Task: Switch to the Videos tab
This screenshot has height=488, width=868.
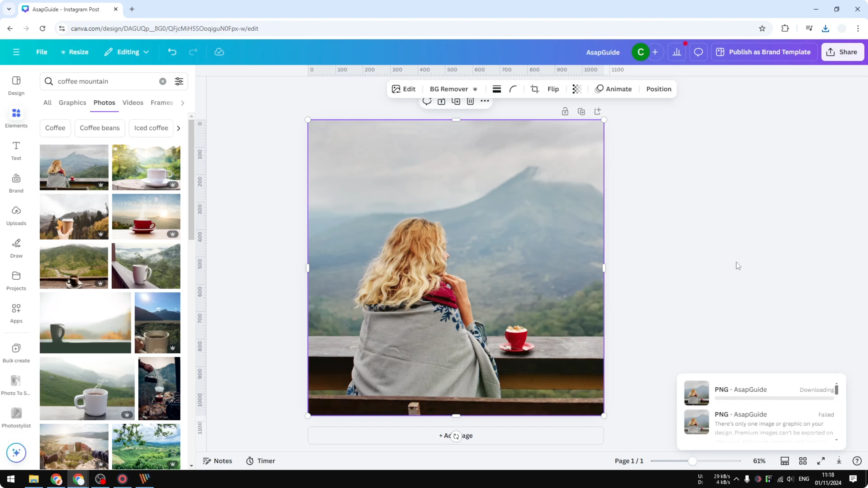Action: (133, 103)
